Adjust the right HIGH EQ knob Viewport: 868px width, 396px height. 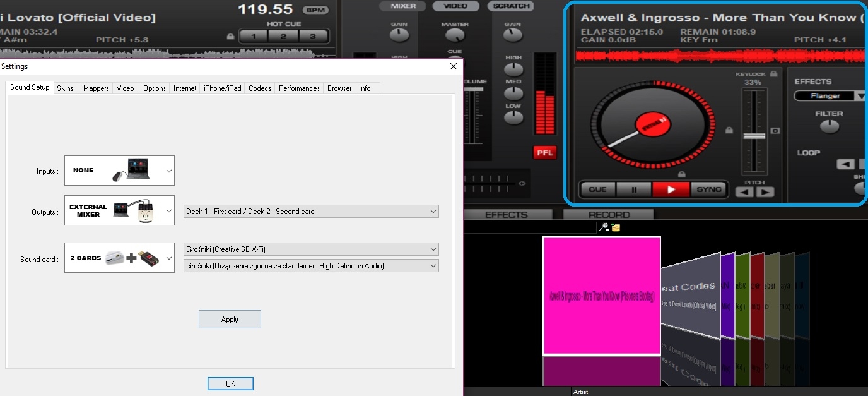pyautogui.click(x=513, y=69)
